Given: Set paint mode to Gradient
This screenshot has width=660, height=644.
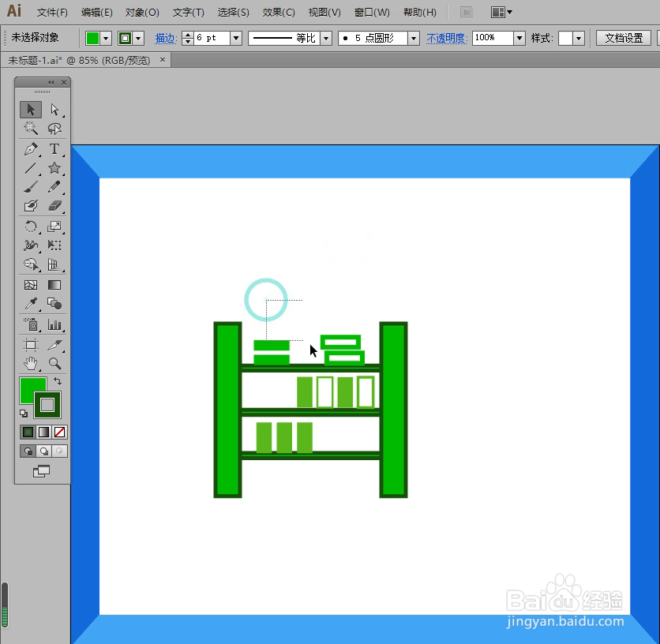Looking at the screenshot, I should pos(43,432).
